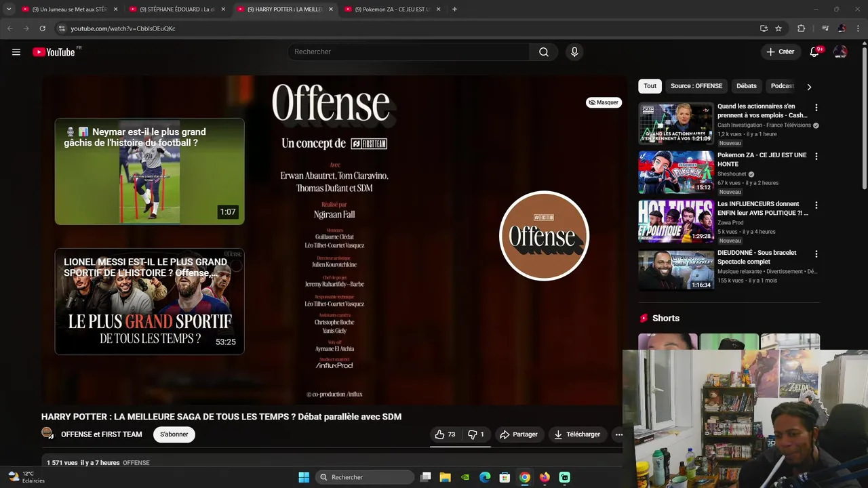
Task: Open more actions menu under the video
Action: click(618, 434)
